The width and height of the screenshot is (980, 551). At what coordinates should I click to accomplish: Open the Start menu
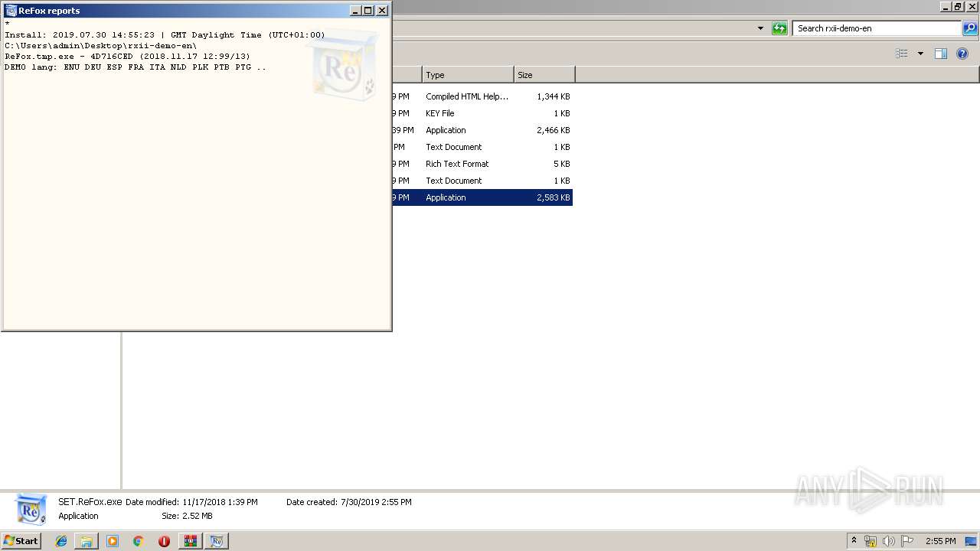coord(21,541)
